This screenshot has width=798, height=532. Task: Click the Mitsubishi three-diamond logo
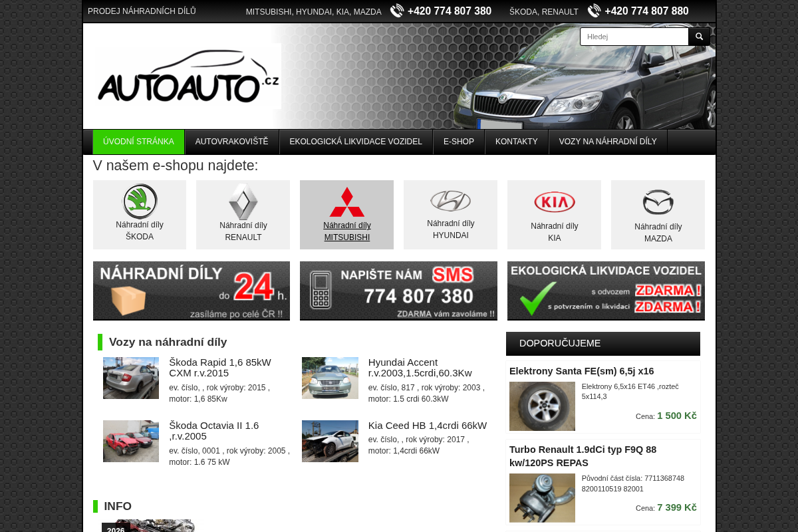coord(347,201)
